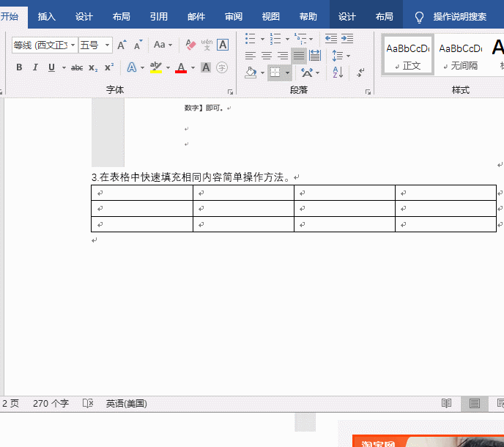Viewport: 504px width, 447px height.
Task: Click 操作说明搜索 search box
Action: click(x=459, y=17)
